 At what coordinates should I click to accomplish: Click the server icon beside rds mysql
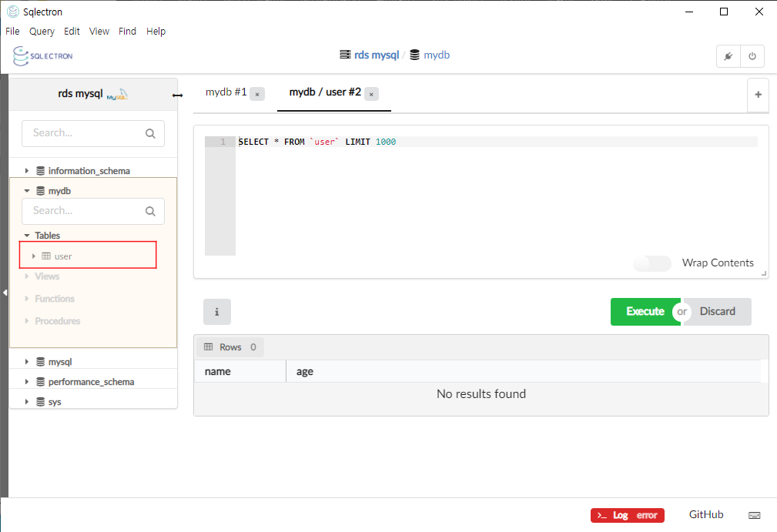tap(345, 55)
